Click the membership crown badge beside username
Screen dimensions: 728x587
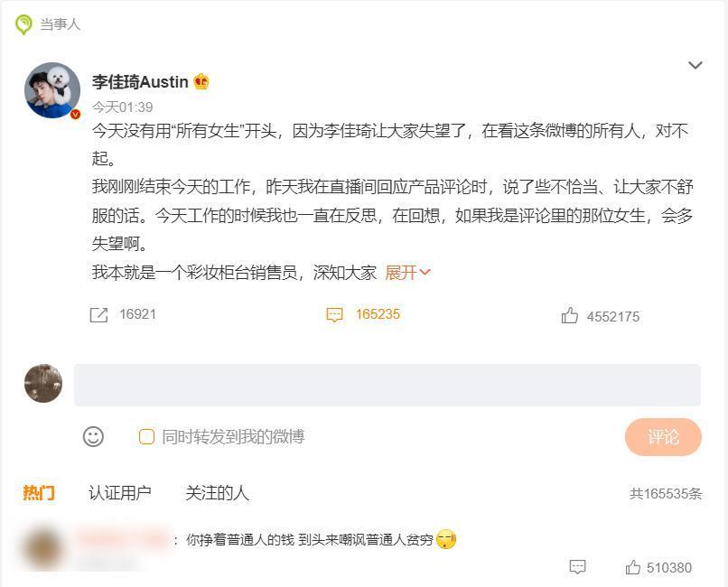pyautogui.click(x=201, y=80)
